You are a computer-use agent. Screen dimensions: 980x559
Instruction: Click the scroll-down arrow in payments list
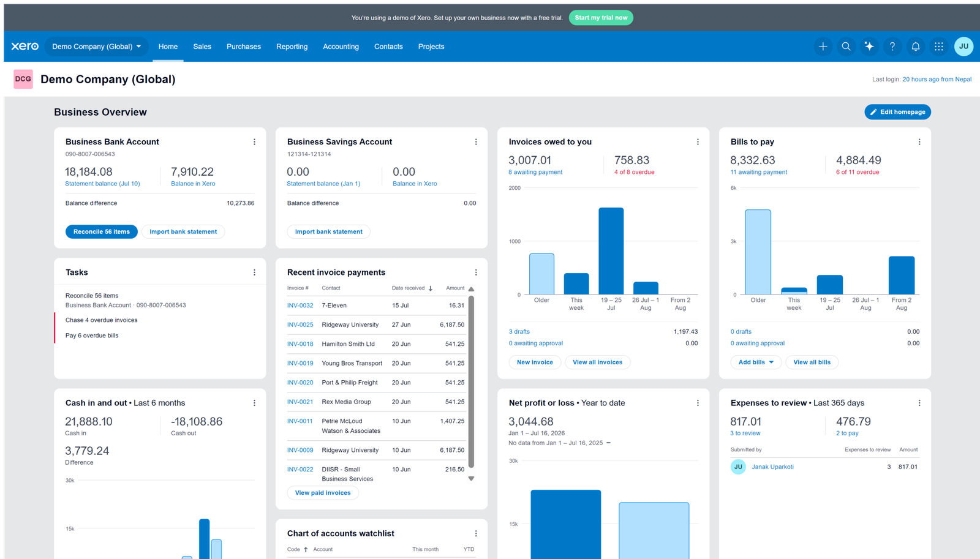(x=471, y=479)
